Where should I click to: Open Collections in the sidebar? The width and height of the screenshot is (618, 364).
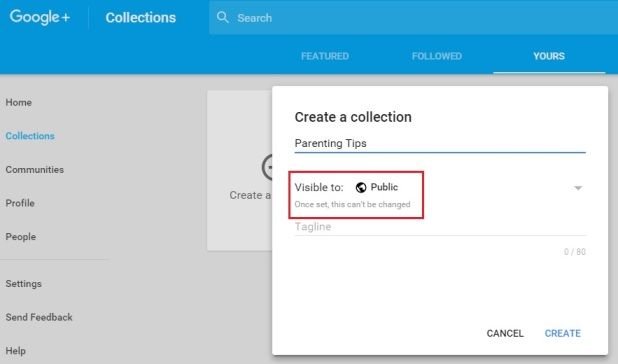point(30,136)
